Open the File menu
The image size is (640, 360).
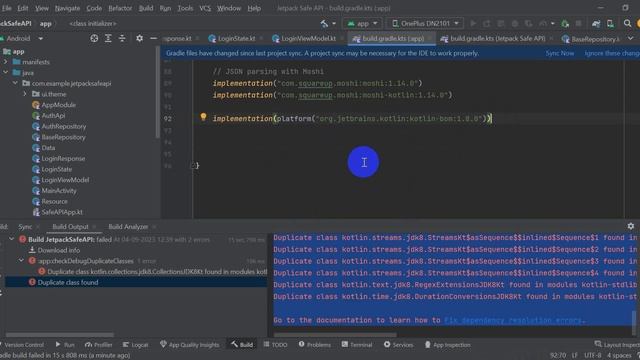point(7,8)
